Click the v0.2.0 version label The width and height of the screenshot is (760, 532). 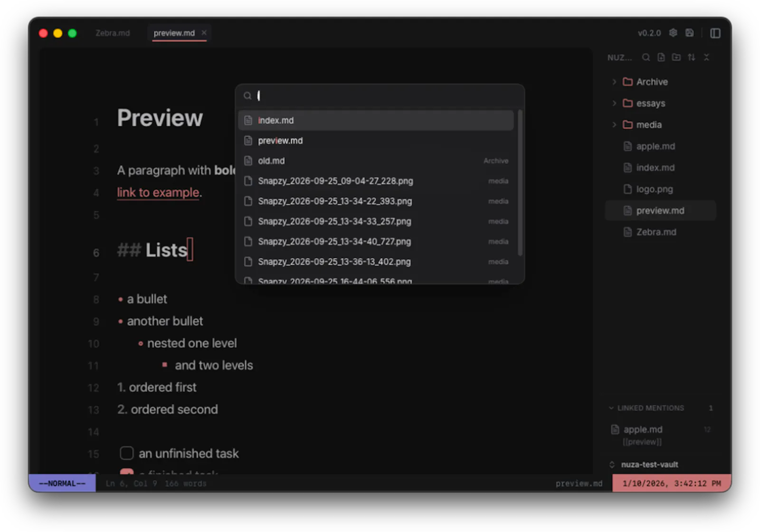click(x=649, y=33)
